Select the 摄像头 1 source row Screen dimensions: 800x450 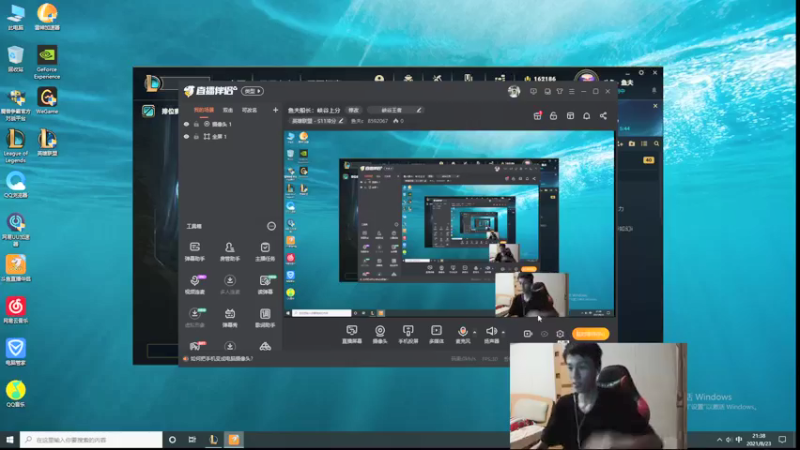coord(231,124)
